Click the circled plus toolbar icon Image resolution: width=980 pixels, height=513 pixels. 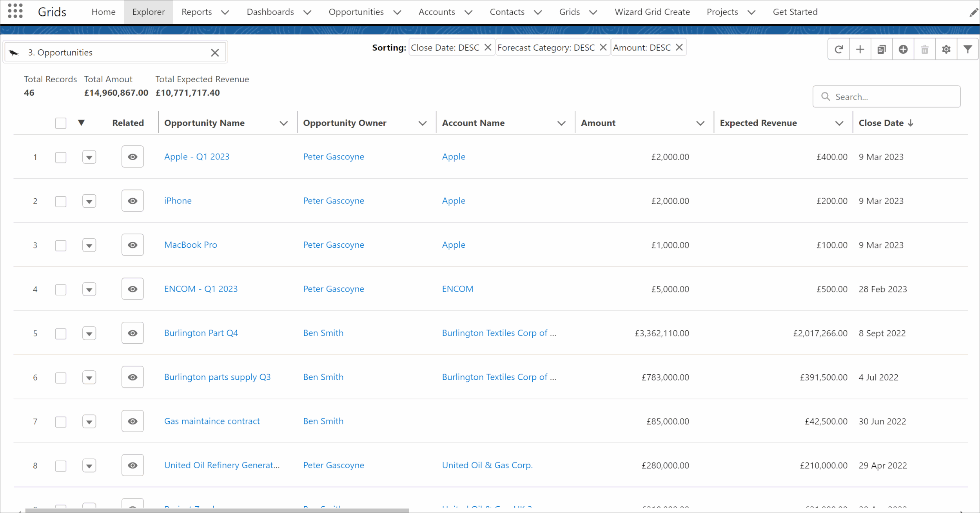(903, 49)
